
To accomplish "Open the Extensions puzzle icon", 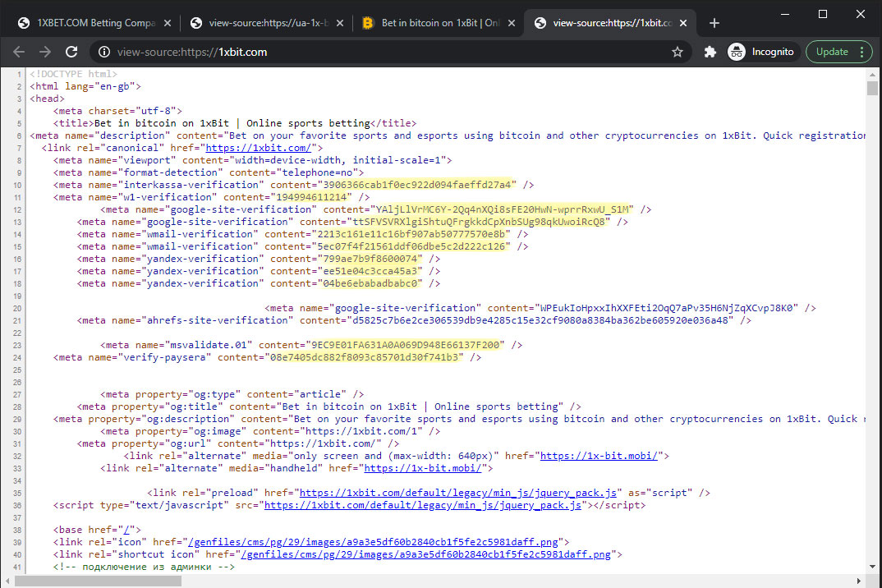I will point(710,52).
